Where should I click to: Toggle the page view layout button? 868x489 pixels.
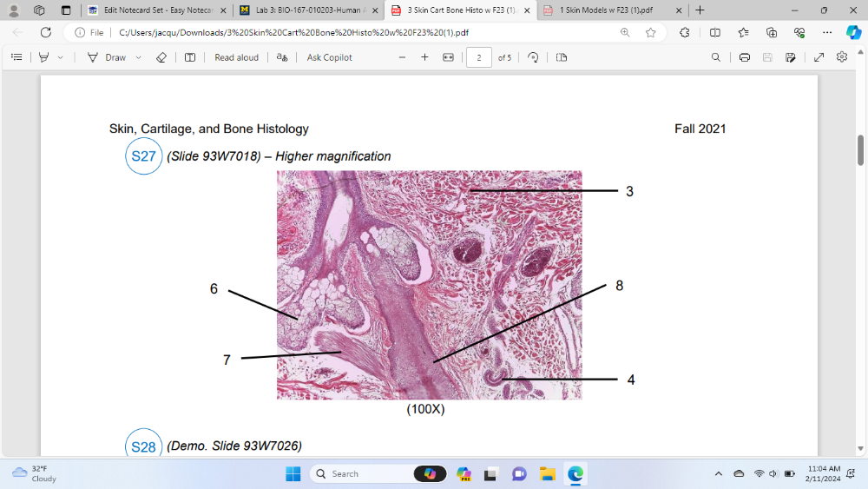(561, 57)
